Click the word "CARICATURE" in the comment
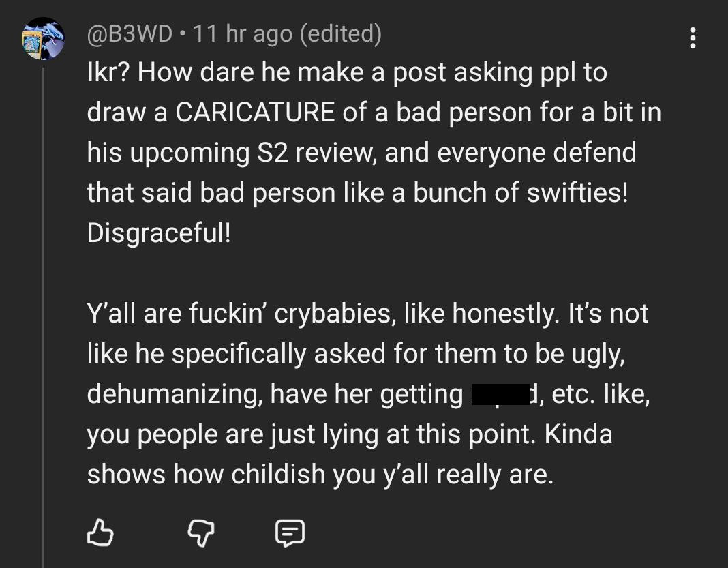728x568 pixels. pyautogui.click(x=255, y=113)
